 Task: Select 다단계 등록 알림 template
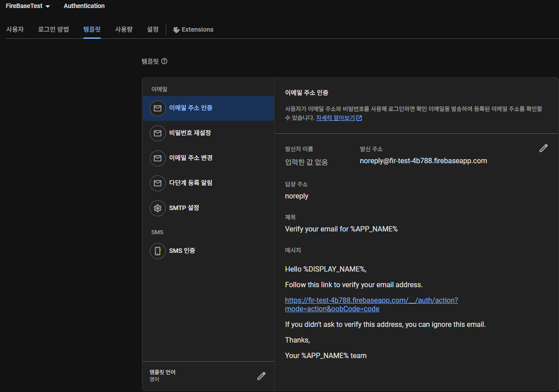coord(208,183)
